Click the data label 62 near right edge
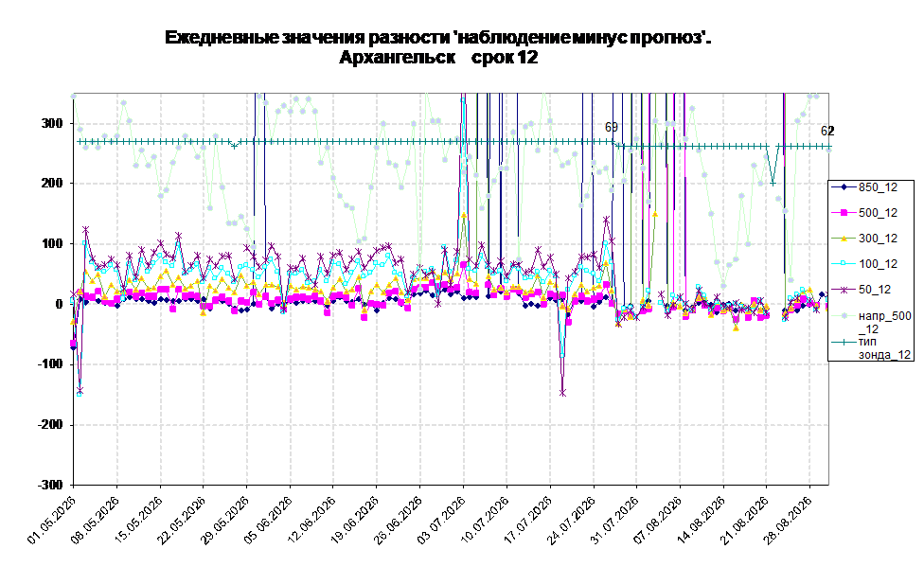Viewport: 924px width, 567px height. (827, 131)
